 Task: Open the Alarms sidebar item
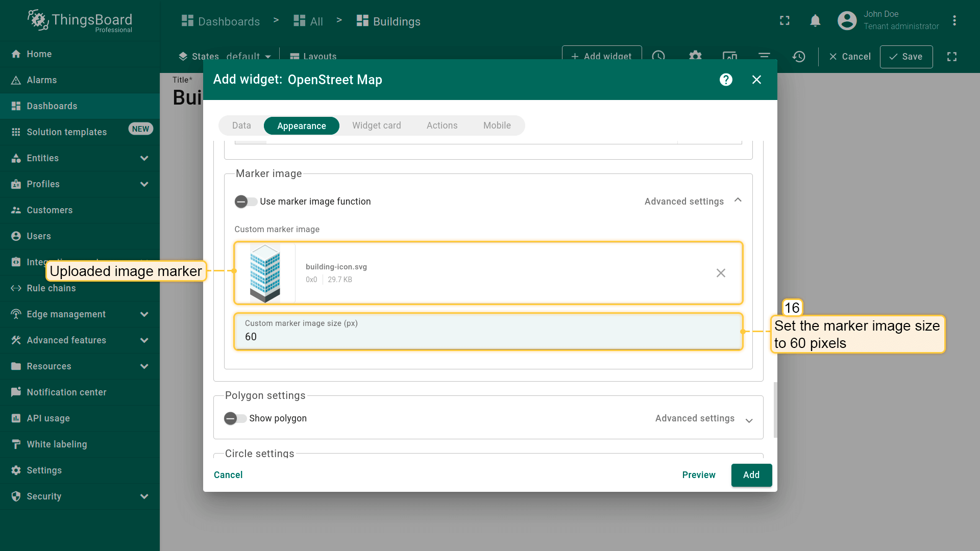[x=42, y=80]
